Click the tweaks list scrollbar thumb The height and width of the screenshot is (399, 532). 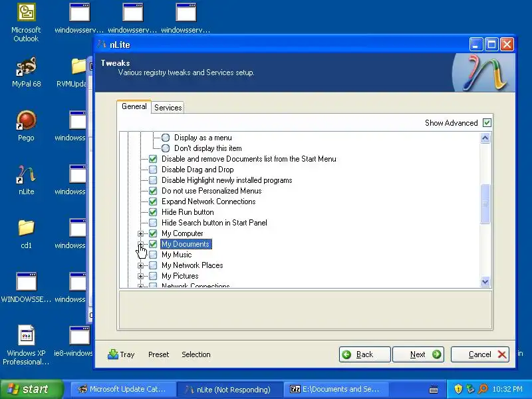(x=485, y=203)
